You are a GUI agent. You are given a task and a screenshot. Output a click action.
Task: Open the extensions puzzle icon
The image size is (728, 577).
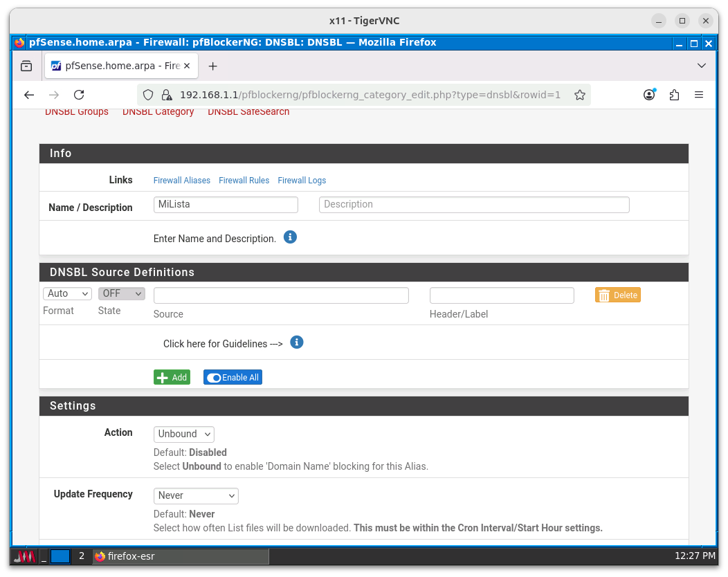pyautogui.click(x=674, y=95)
